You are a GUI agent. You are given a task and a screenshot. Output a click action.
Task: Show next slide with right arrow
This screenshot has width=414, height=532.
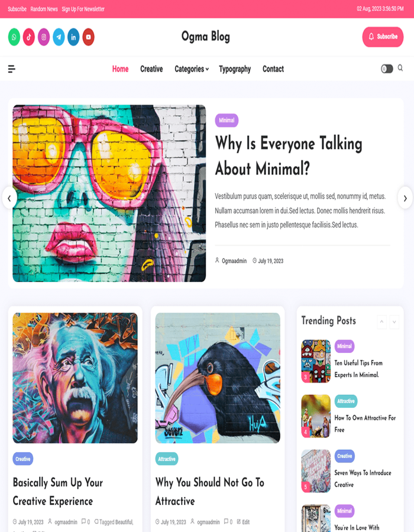[x=405, y=198]
